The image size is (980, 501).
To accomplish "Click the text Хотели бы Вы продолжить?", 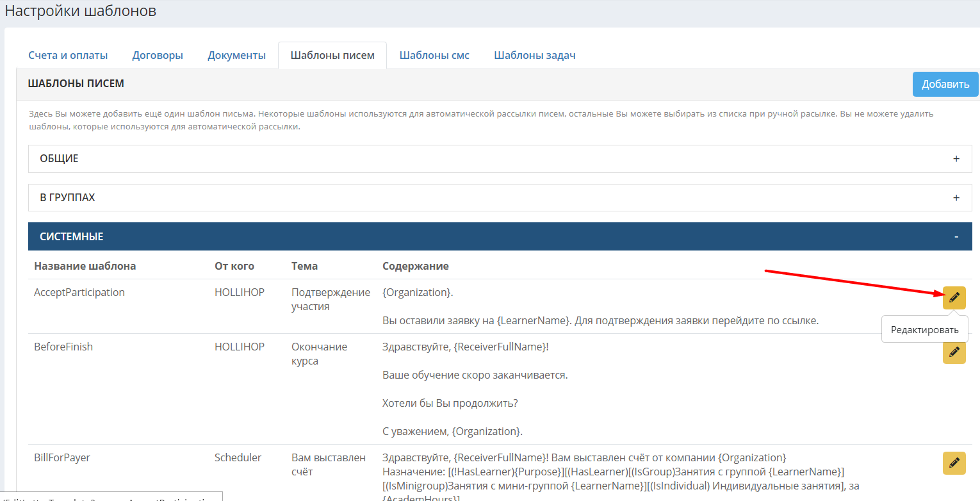I will click(x=450, y=403).
